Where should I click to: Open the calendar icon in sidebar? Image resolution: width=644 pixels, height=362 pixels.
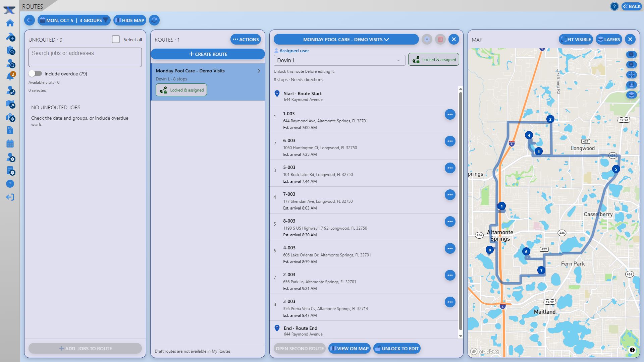(10, 144)
